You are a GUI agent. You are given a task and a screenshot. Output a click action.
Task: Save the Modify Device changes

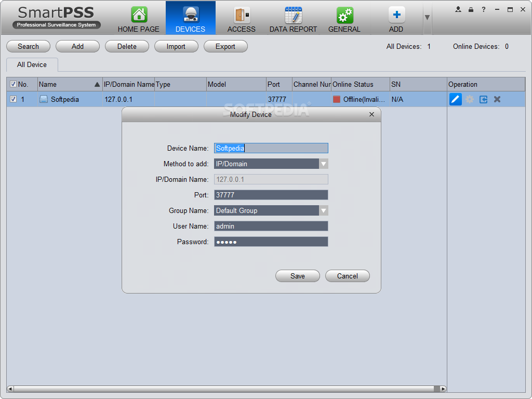coord(298,276)
